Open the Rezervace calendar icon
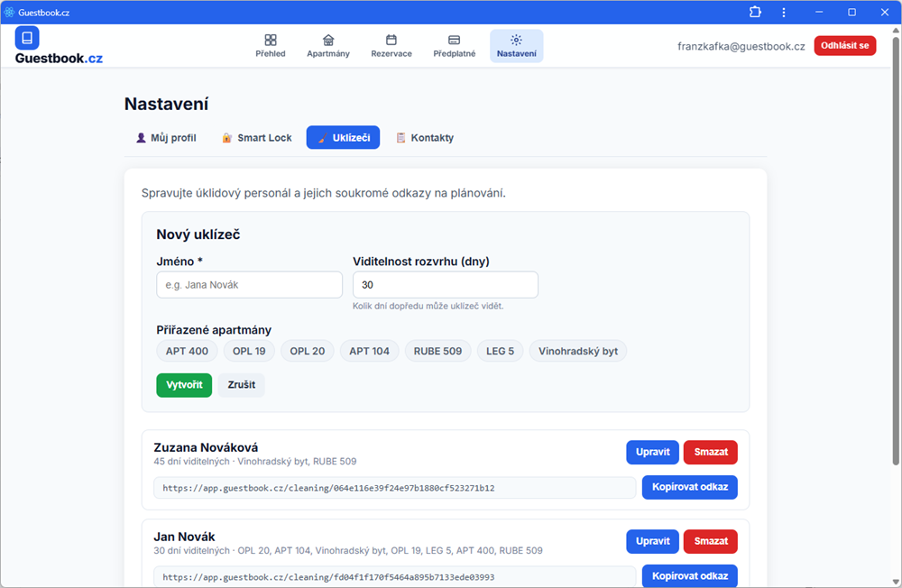902x588 pixels. (391, 40)
